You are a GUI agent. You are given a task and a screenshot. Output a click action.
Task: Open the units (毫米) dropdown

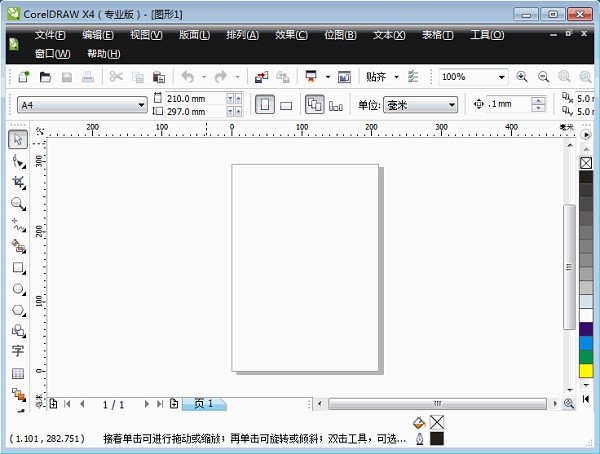(x=452, y=105)
